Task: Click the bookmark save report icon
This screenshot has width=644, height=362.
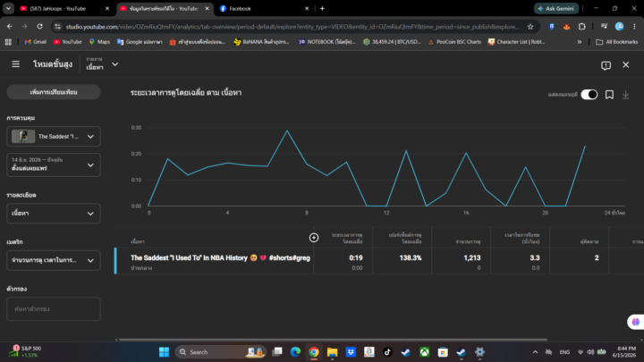Action: coord(609,95)
